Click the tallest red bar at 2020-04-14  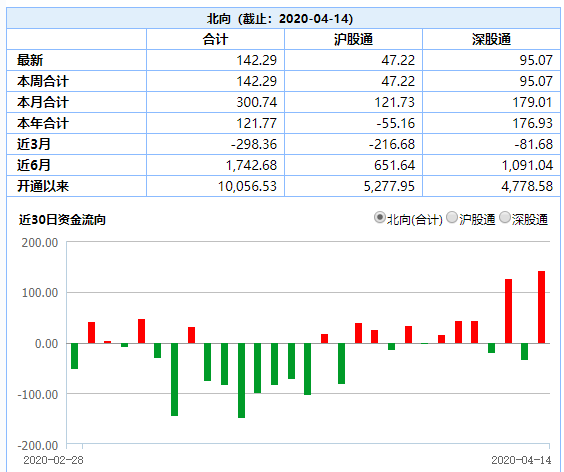point(541,307)
